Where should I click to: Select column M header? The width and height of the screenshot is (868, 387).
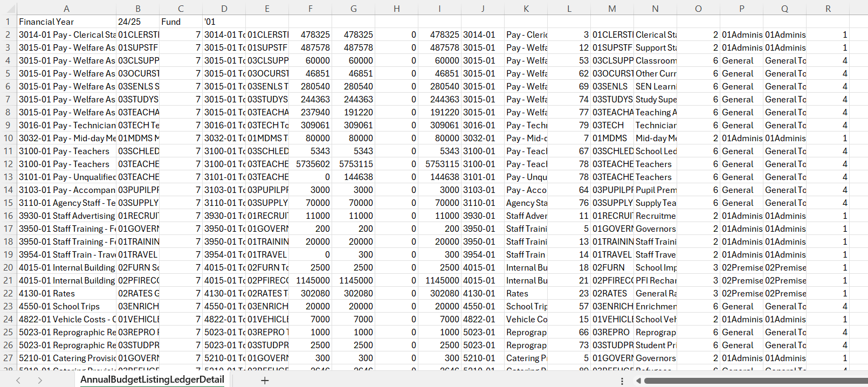[612, 9]
